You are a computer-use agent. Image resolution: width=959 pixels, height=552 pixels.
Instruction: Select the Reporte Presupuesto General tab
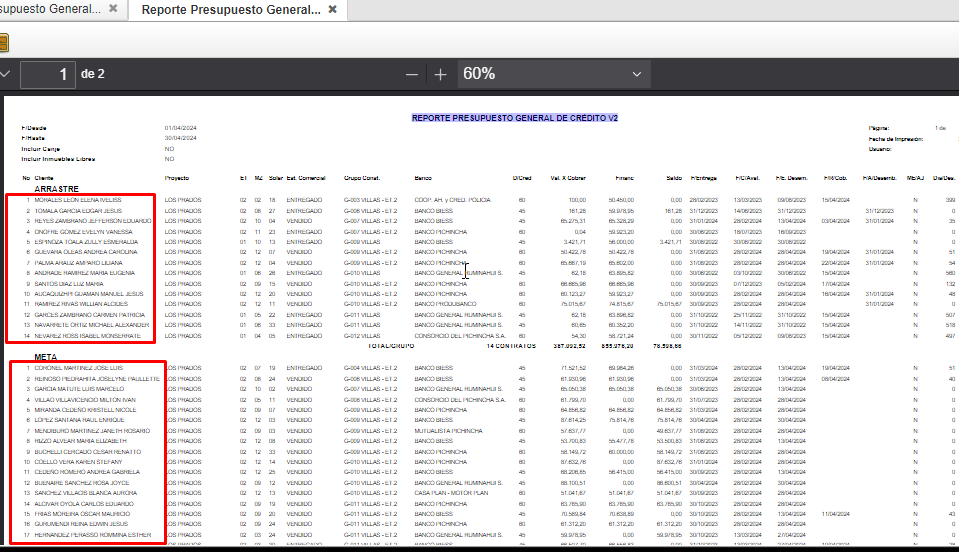[x=230, y=9]
